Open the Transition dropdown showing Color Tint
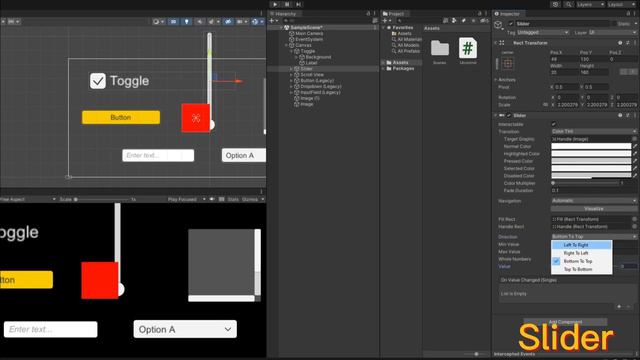Viewport: 640px width, 360px height. coord(594,131)
